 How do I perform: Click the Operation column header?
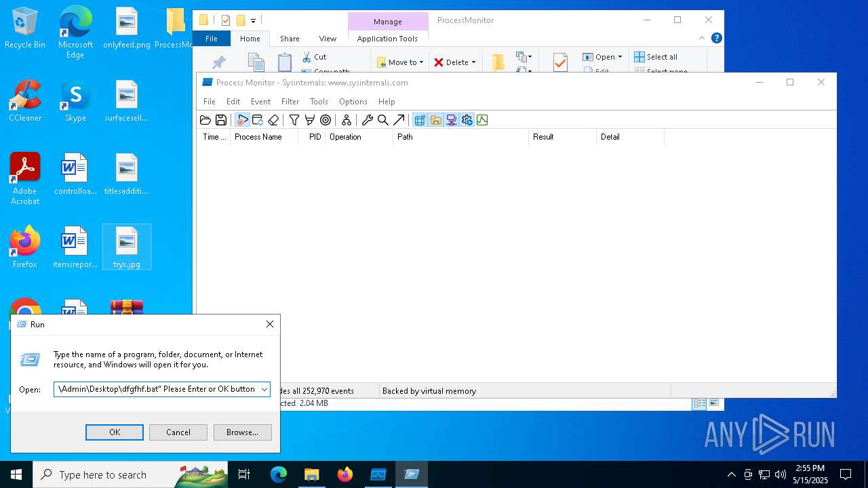(x=359, y=137)
